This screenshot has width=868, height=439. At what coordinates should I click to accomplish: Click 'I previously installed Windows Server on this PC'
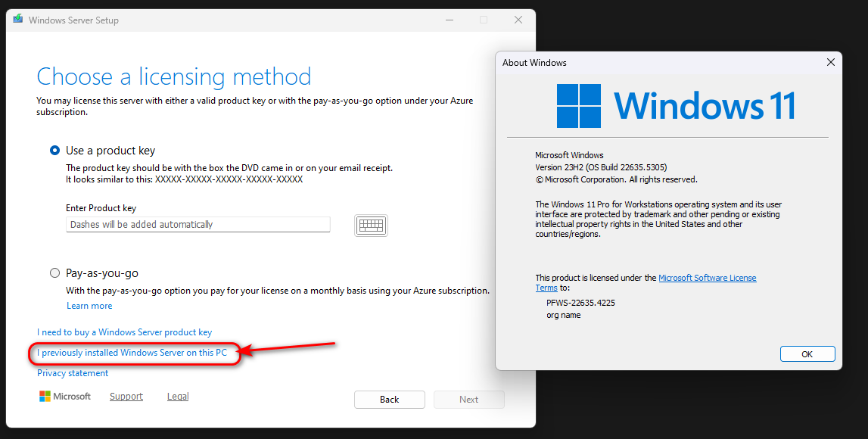pyautogui.click(x=132, y=353)
